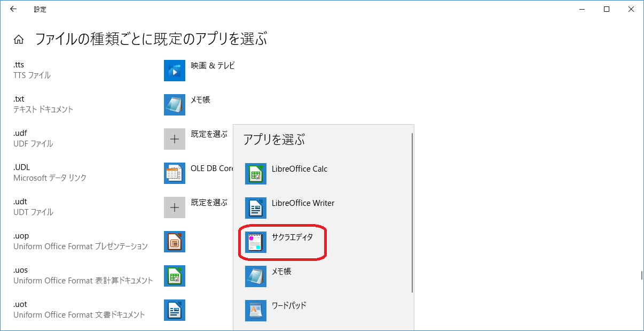Click the Writer icon for .uot

175,310
